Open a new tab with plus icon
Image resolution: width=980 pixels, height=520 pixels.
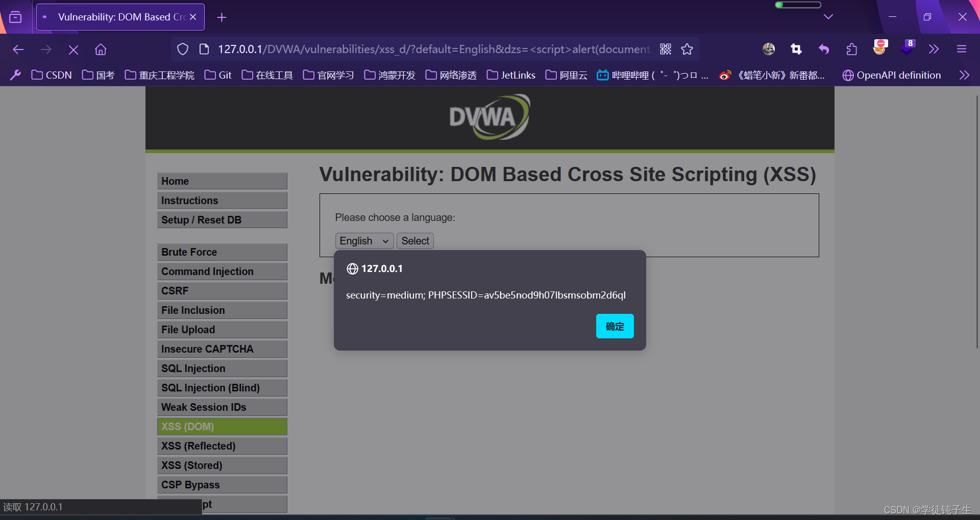[x=222, y=17]
